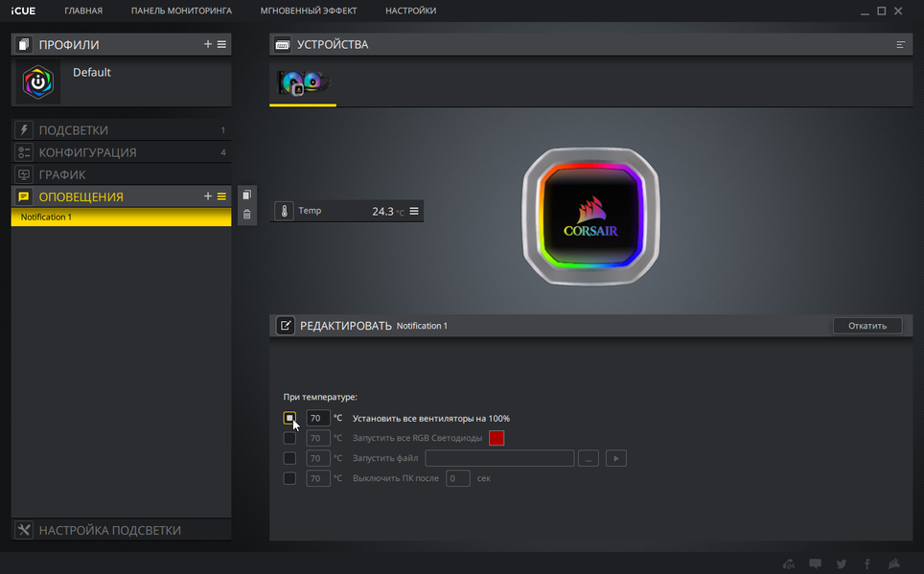Click the thermometer Temp icon

(x=284, y=211)
